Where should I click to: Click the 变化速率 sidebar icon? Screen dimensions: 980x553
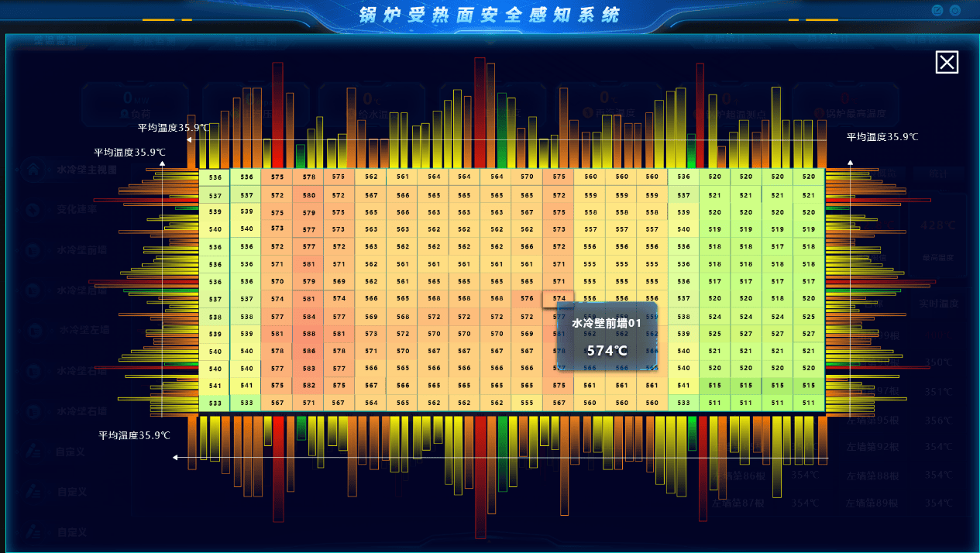(34, 210)
